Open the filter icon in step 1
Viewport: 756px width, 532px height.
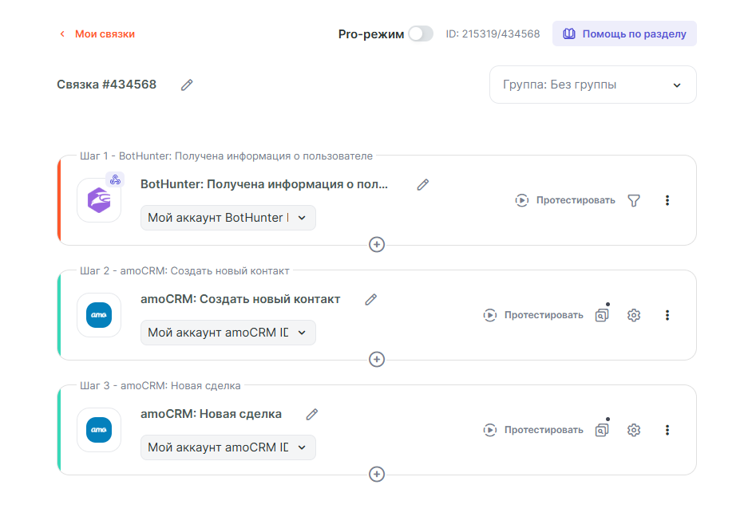(x=634, y=200)
